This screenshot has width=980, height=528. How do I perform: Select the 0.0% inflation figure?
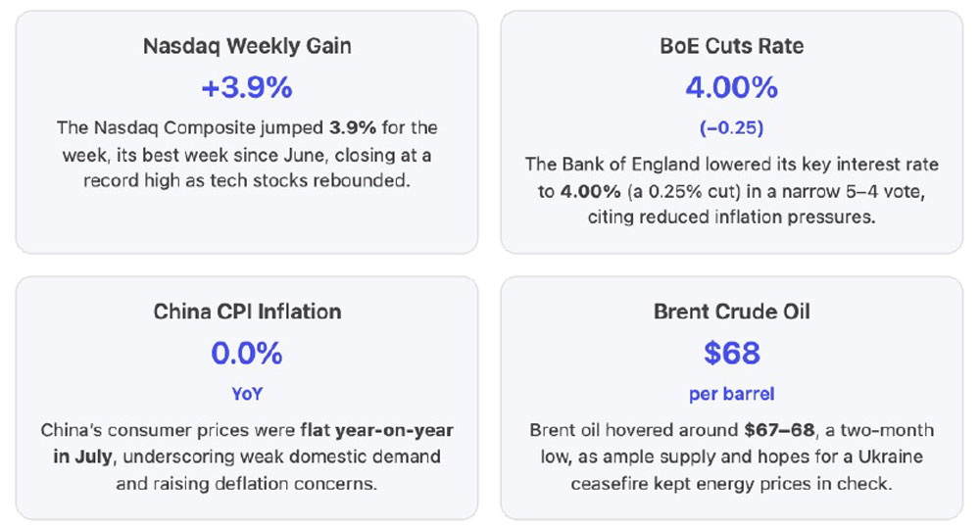tap(247, 354)
